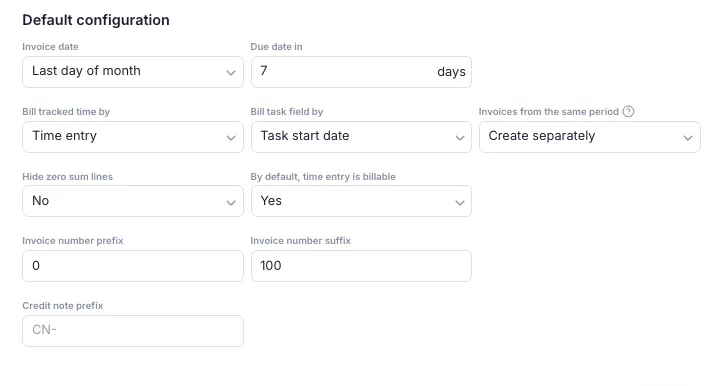Click chevron arrow in Last day of month box
This screenshot has height=386, width=723.
(x=231, y=73)
